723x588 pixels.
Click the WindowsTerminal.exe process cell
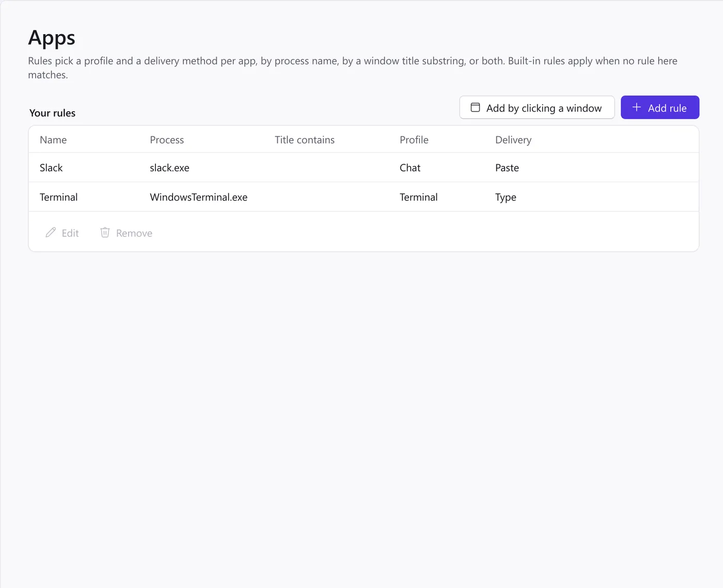(199, 197)
